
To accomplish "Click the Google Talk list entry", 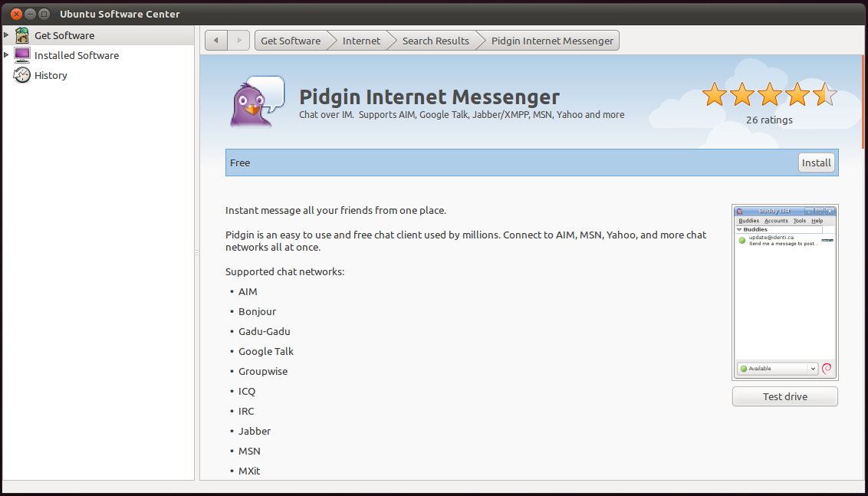I will click(266, 352).
